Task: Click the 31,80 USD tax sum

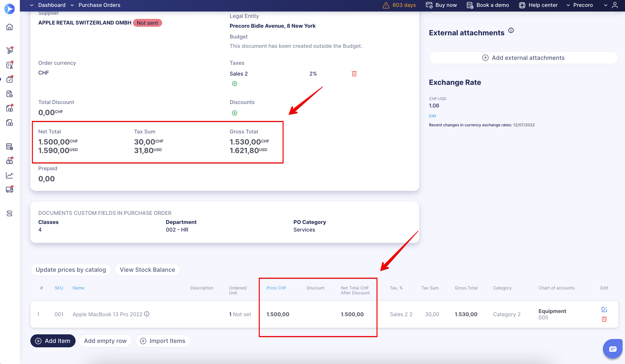Action: tap(148, 150)
